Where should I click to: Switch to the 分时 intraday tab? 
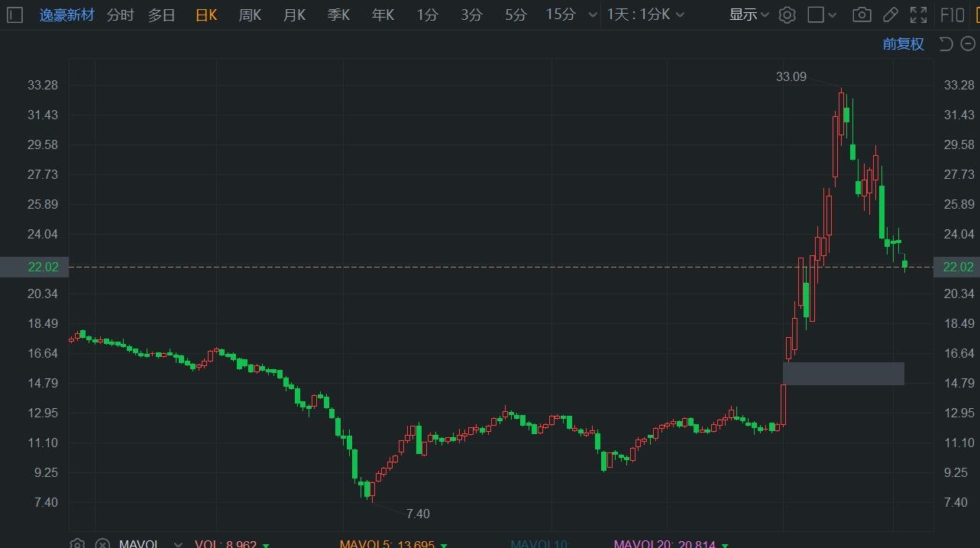tap(120, 15)
